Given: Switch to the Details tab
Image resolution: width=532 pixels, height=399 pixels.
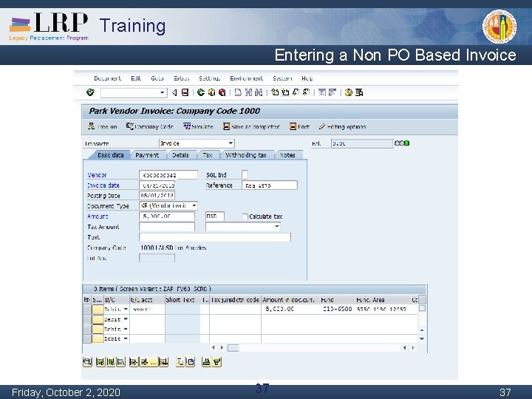Looking at the screenshot, I should (180, 155).
